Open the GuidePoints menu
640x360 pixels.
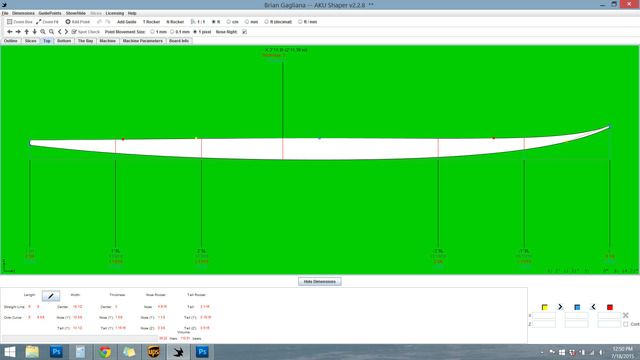click(x=50, y=13)
